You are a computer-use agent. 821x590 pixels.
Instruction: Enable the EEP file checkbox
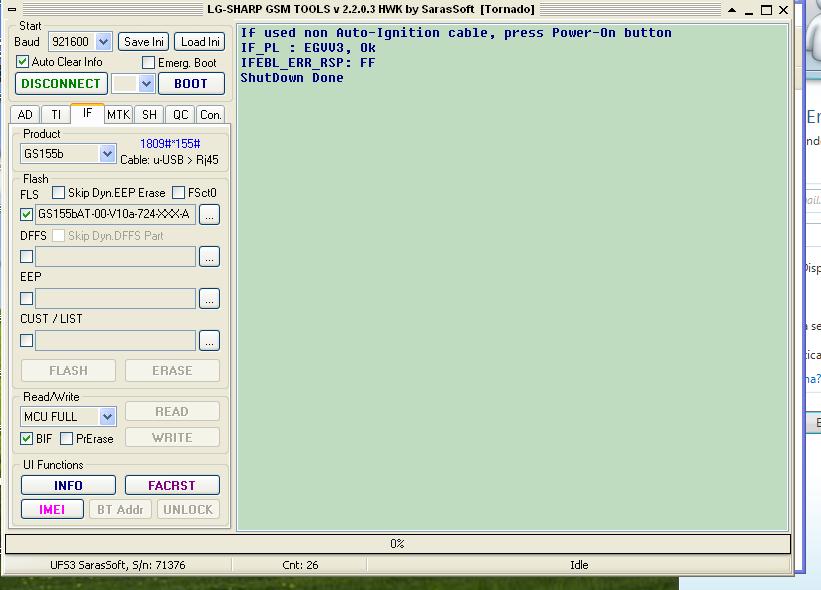tap(26, 298)
